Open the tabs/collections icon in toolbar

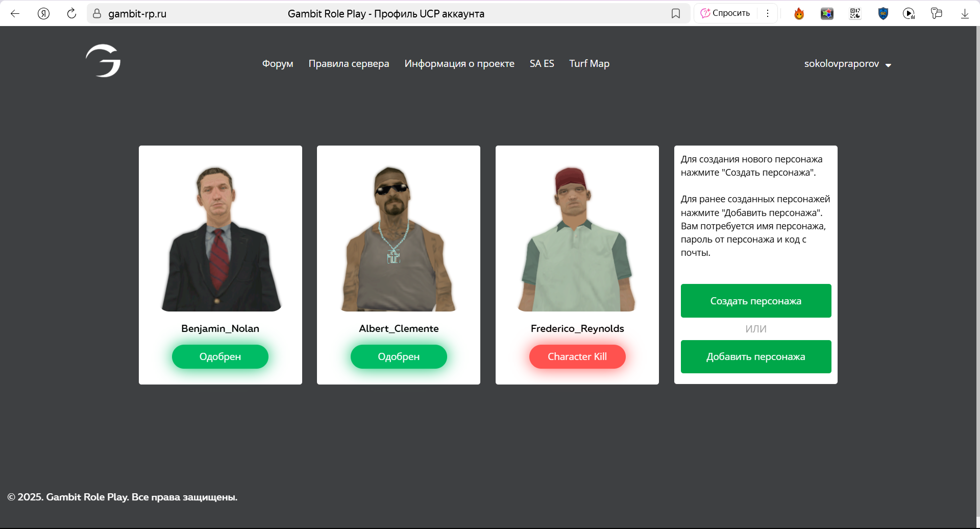[937, 13]
